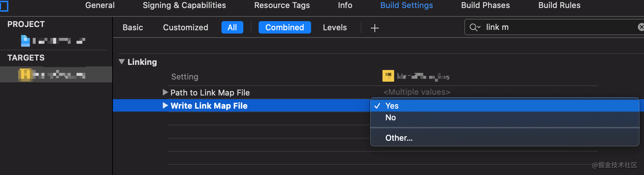The height and width of the screenshot is (175, 644).
Task: Expand the Write Link Map File row
Action: [165, 105]
